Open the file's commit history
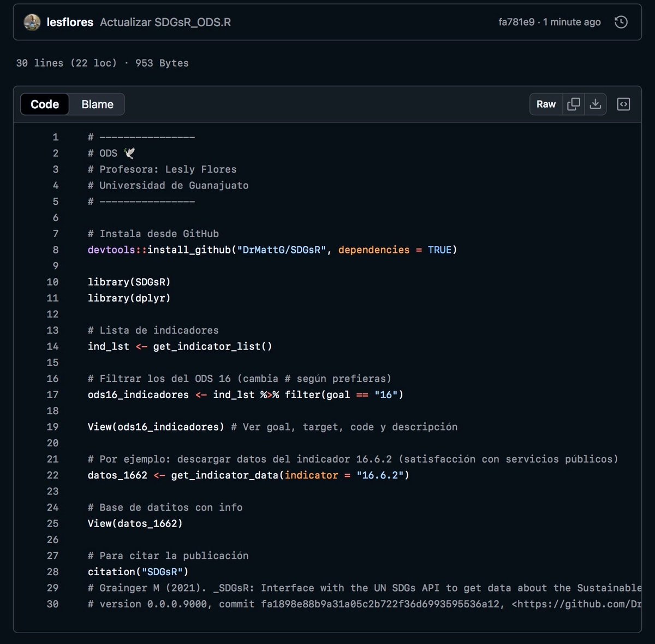The height and width of the screenshot is (644, 655). coord(621,22)
